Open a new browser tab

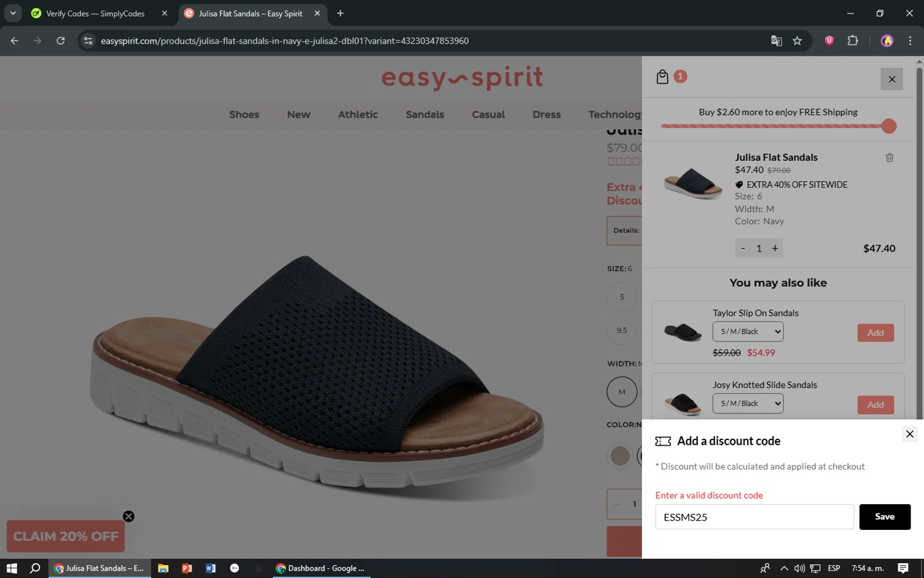click(340, 14)
